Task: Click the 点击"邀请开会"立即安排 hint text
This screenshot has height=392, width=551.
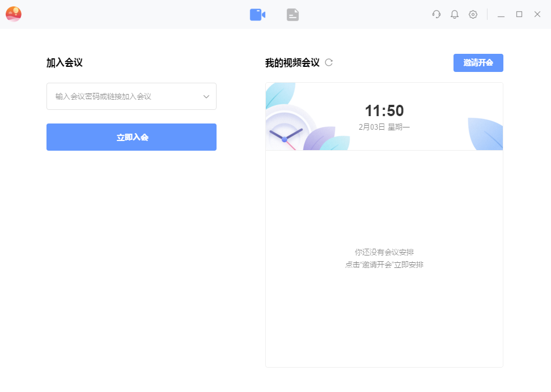Action: coord(384,265)
